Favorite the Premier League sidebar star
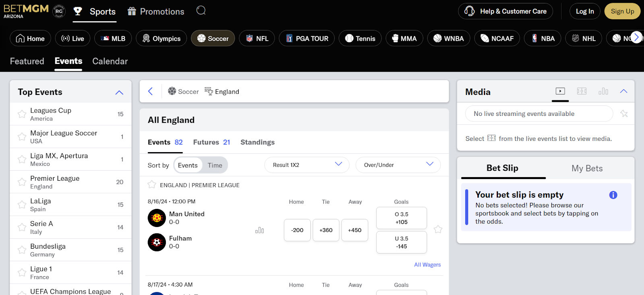 tap(22, 182)
